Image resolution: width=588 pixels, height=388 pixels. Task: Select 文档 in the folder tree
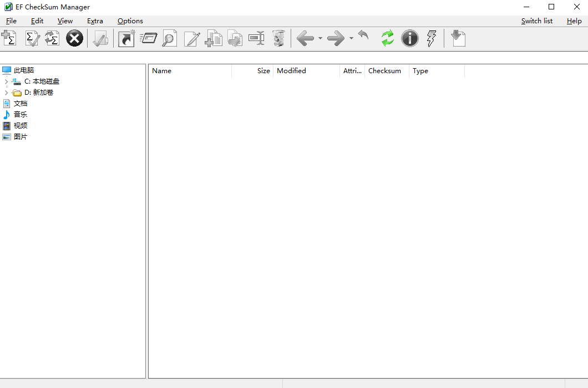pos(20,104)
